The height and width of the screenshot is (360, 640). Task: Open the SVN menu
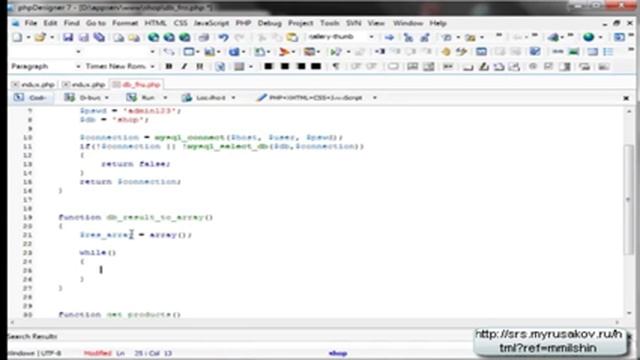pyautogui.click(x=353, y=23)
